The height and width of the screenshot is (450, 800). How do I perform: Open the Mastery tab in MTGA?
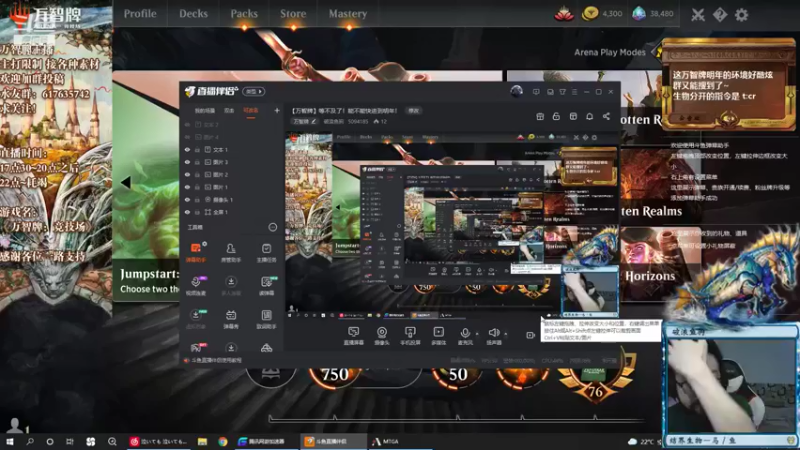point(347,14)
